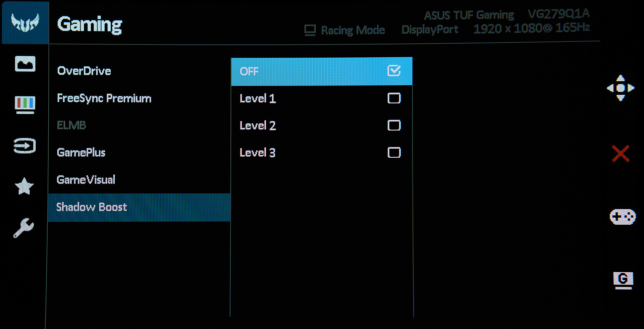Check the OFF option checkbox
The width and height of the screenshot is (644, 329).
[x=394, y=71]
